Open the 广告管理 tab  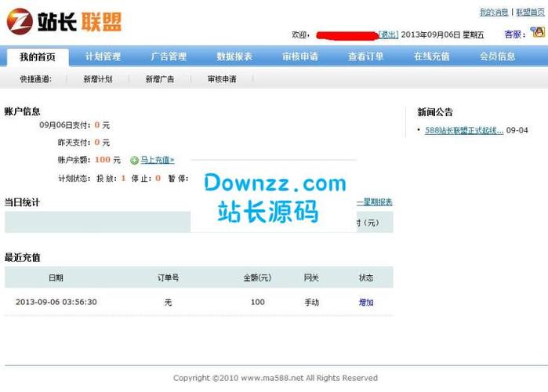tap(169, 56)
